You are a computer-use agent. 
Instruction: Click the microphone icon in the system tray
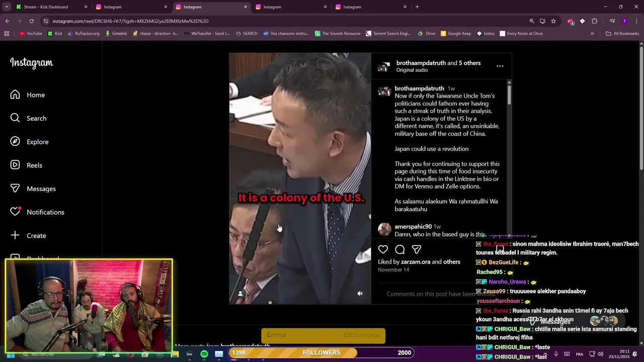[556, 354]
